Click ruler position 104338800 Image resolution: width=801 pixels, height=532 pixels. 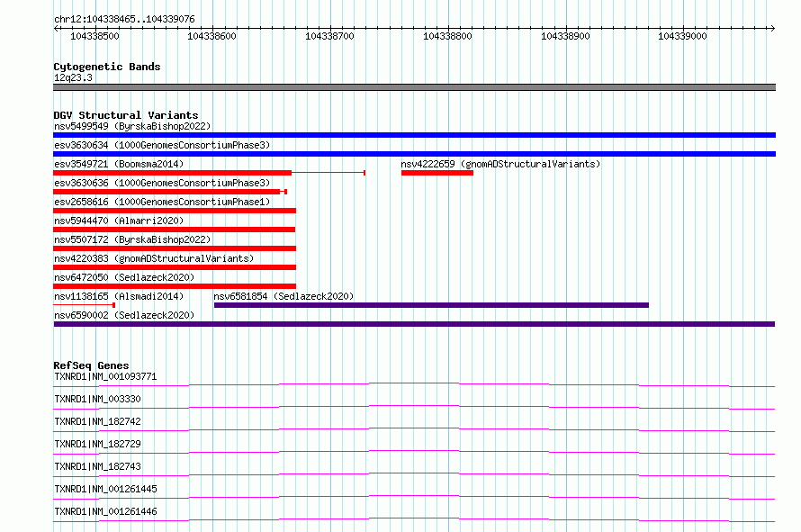pos(447,36)
